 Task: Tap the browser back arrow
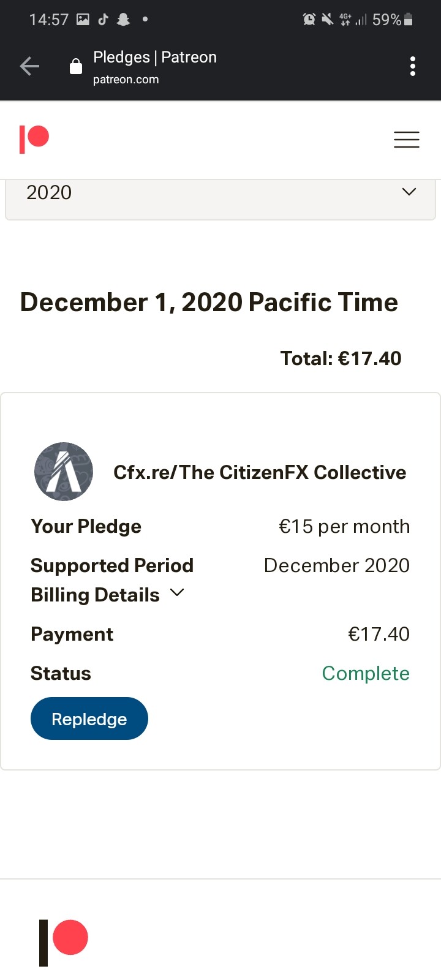pyautogui.click(x=29, y=66)
